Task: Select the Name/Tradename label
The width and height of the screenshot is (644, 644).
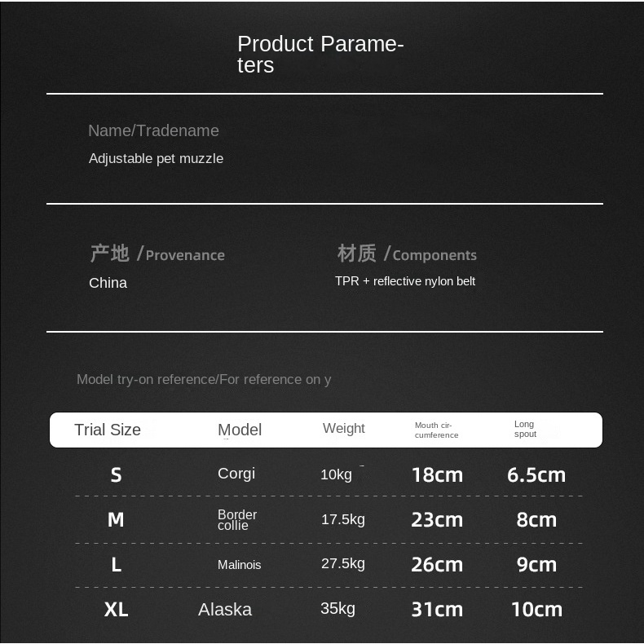Action: point(153,130)
